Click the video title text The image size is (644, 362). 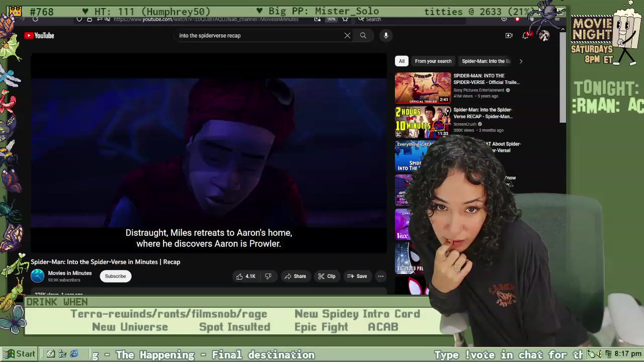click(105, 262)
